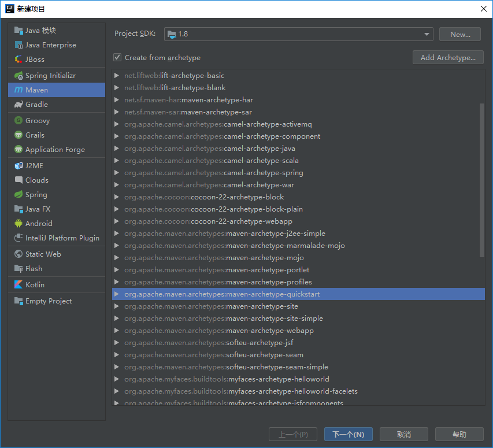Expand camel-archetype-spring disclosure triangle
493x448 pixels.
click(117, 173)
